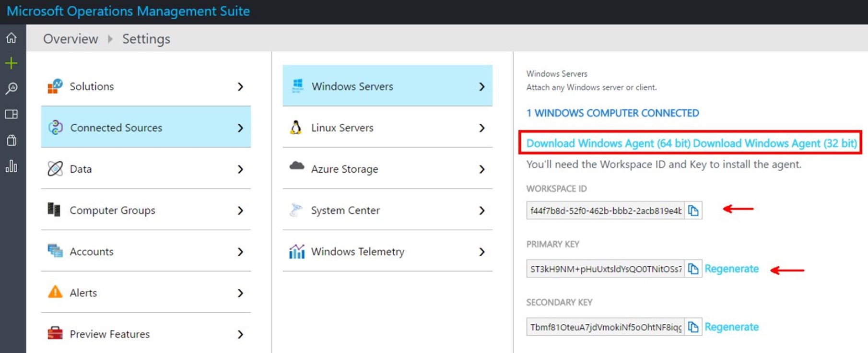Expand Azure Storage row chevron
Viewport: 868px width, 353px height.
click(x=482, y=169)
